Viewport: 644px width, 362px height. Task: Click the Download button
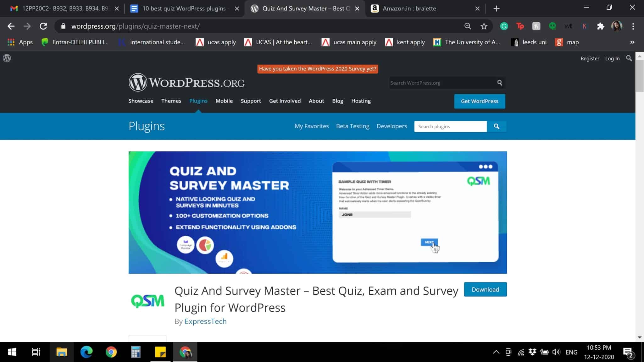[485, 289]
